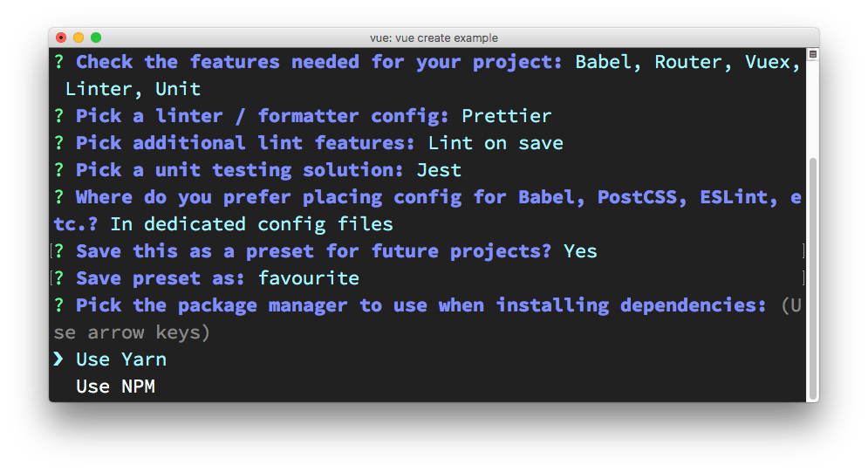
Task: Minimize the terminal using yellow button
Action: pyautogui.click(x=79, y=38)
